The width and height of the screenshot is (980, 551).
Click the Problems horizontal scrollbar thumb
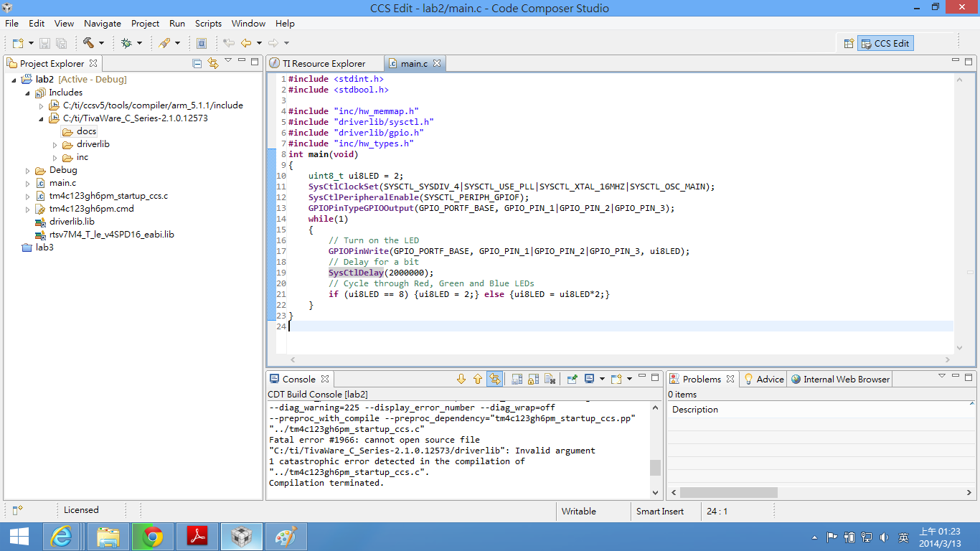point(729,493)
